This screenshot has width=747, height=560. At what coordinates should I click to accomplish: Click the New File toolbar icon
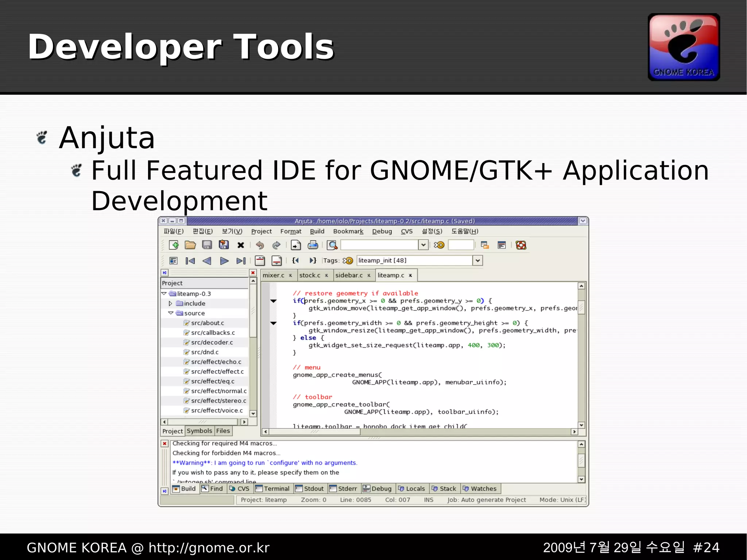click(x=174, y=245)
